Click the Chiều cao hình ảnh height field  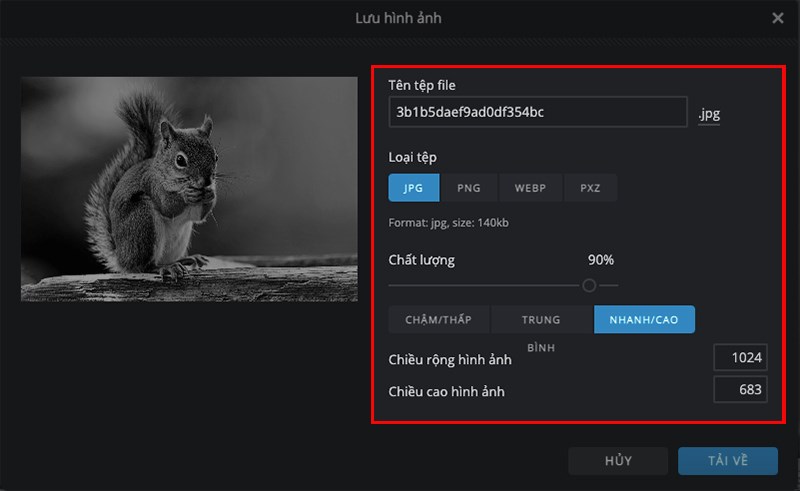[740, 390]
